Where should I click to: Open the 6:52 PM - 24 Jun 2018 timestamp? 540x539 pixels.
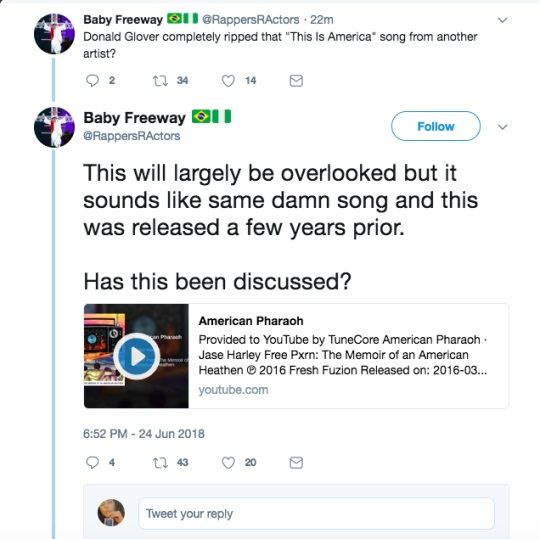144,434
